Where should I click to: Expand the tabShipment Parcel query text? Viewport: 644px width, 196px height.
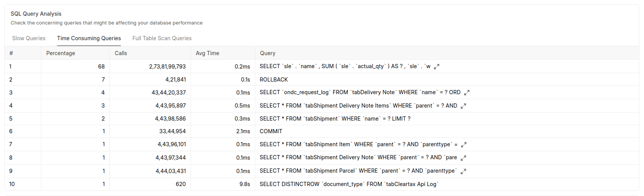coord(463,171)
